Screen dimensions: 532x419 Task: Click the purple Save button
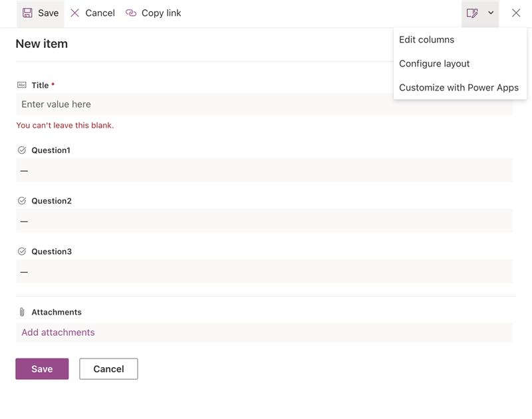point(42,369)
